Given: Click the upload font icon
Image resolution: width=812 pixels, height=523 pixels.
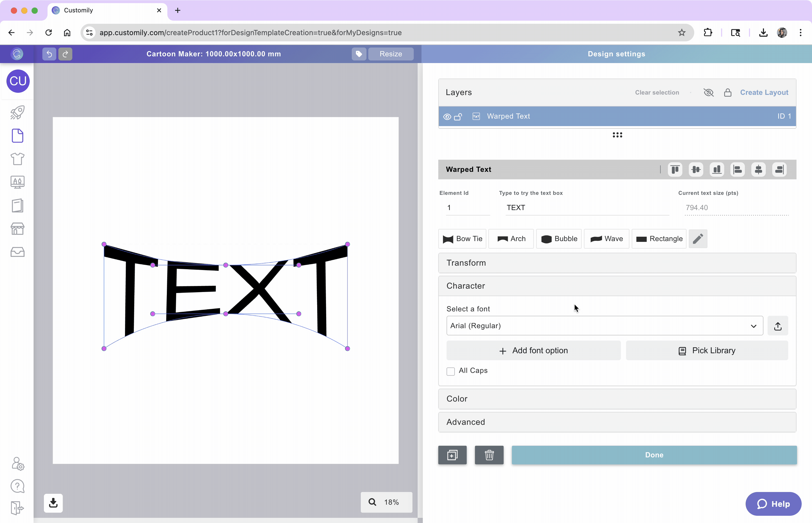Looking at the screenshot, I should 778,326.
